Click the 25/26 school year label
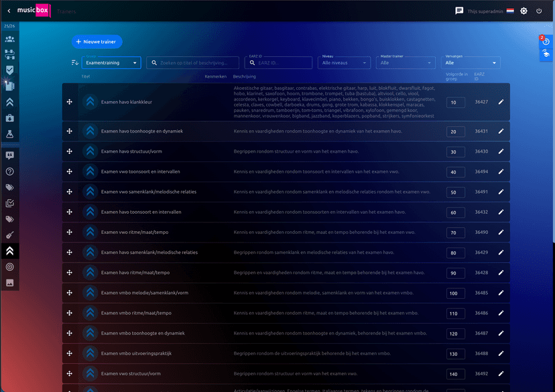The width and height of the screenshot is (555, 392). click(x=9, y=26)
